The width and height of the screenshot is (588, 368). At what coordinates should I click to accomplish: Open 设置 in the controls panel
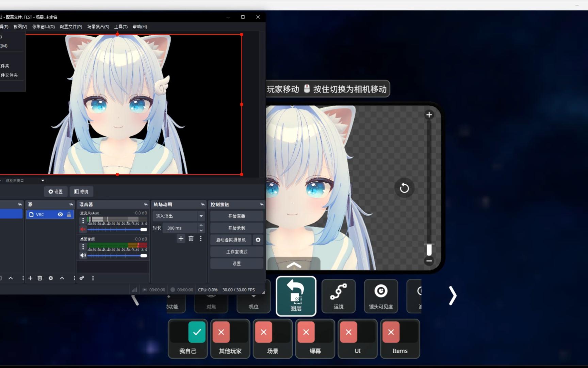(236, 264)
